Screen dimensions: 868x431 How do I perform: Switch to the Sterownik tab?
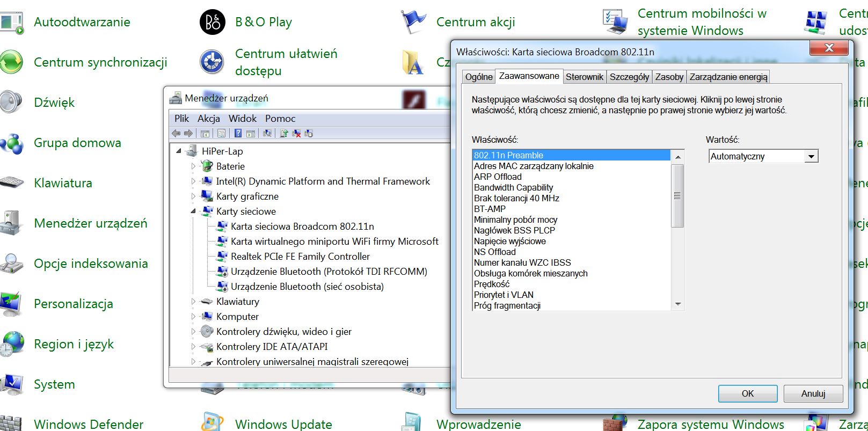584,77
